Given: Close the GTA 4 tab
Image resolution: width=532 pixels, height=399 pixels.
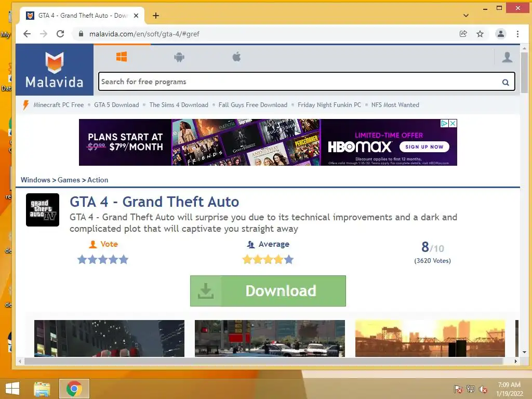Looking at the screenshot, I should 136,16.
